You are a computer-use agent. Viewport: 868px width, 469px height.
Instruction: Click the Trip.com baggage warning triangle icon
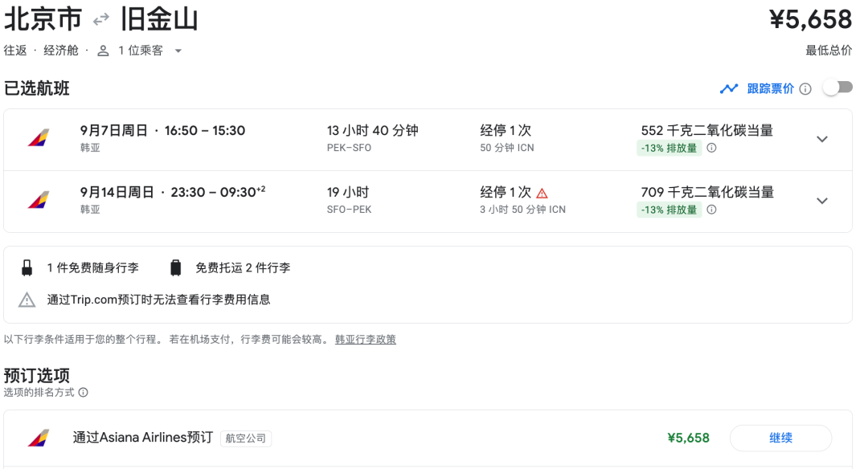point(27,300)
